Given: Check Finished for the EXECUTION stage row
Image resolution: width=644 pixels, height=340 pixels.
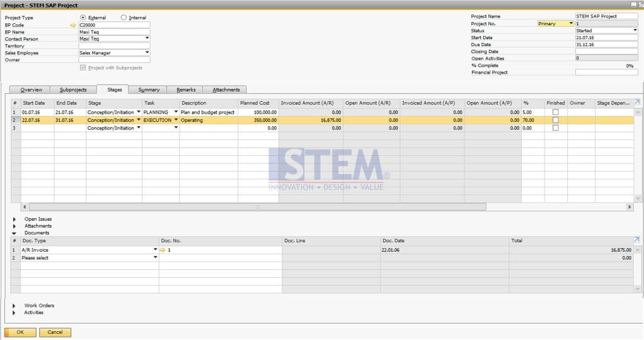Looking at the screenshot, I should coord(555,120).
